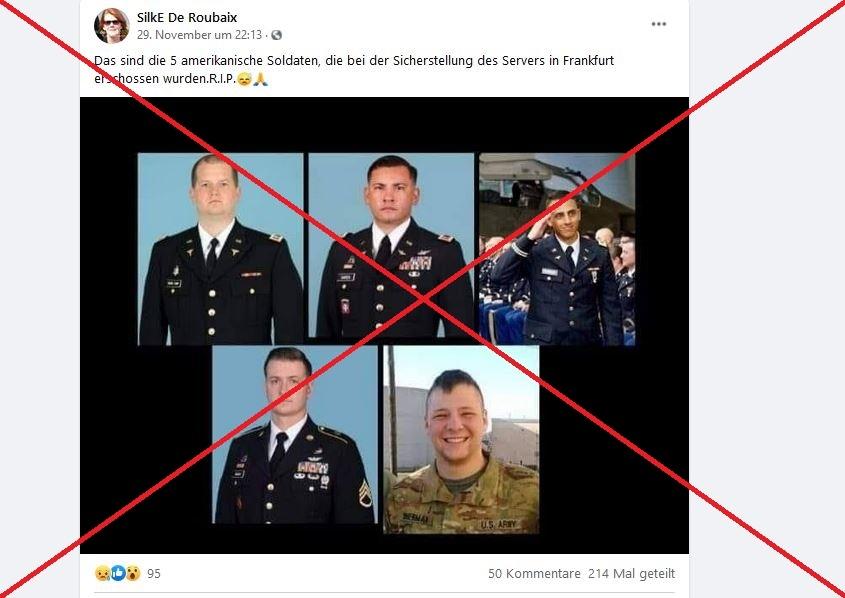
Task: Click the top-middle soldier portrait photo
Action: [x=391, y=245]
